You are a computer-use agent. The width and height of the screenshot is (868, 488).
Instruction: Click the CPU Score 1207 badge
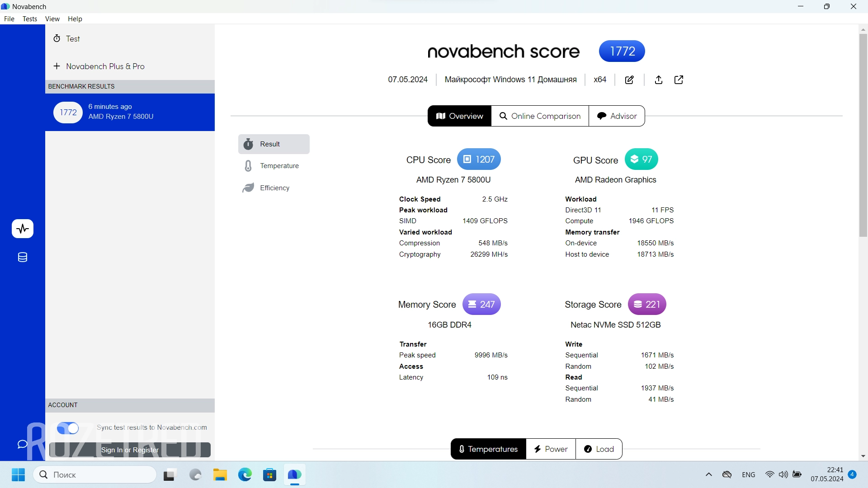tap(479, 160)
